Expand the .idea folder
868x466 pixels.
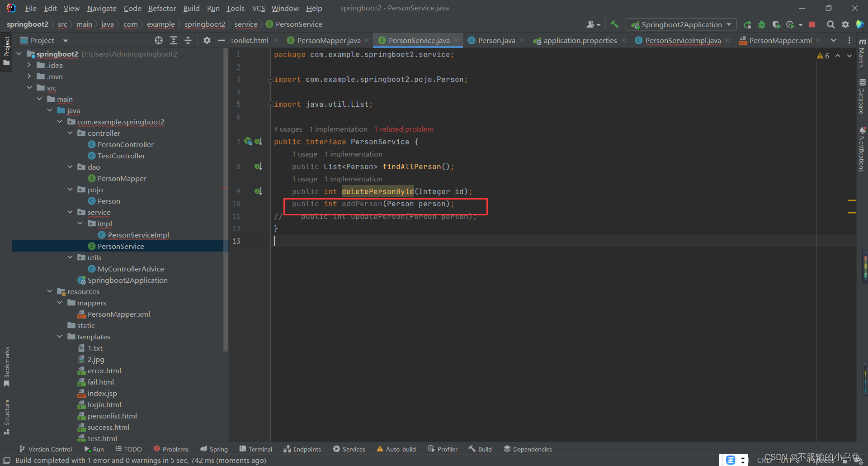[29, 65]
